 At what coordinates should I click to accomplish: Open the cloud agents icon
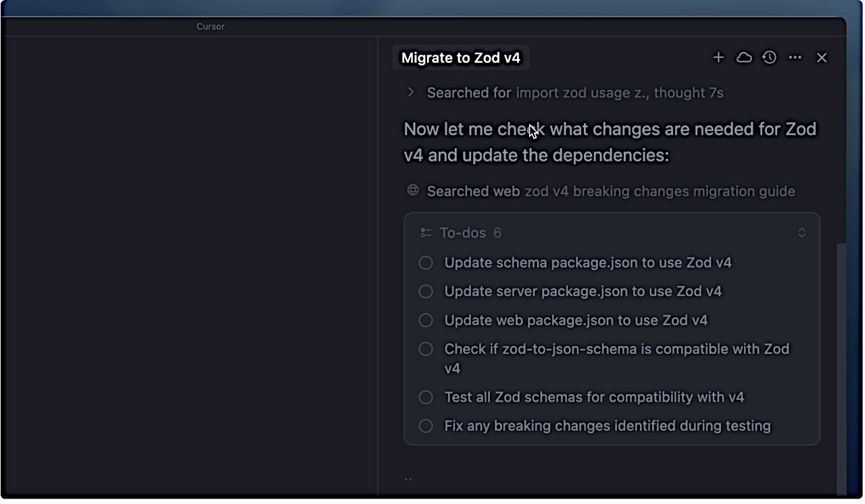[x=744, y=58]
